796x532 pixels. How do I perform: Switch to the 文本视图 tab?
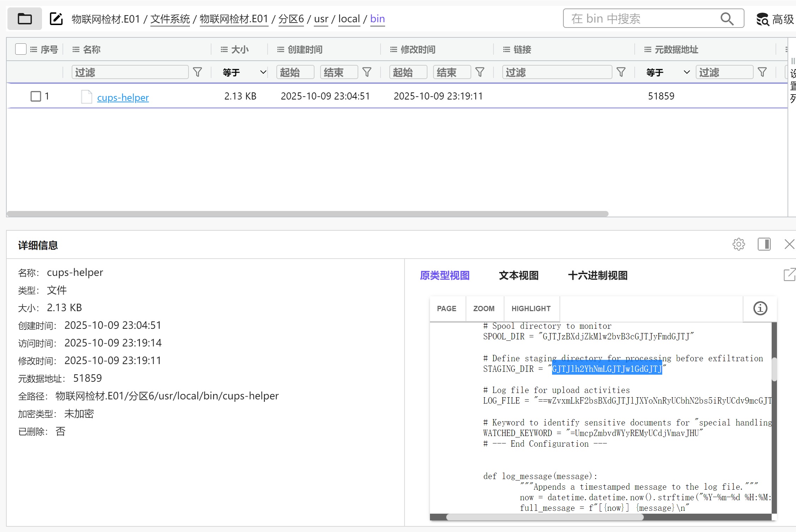[x=519, y=276]
